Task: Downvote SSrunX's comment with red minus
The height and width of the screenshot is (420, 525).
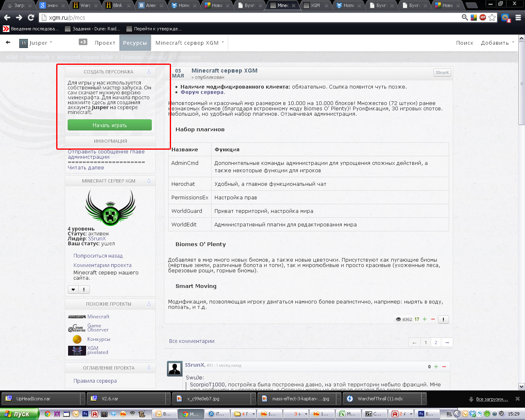Action: [444, 367]
